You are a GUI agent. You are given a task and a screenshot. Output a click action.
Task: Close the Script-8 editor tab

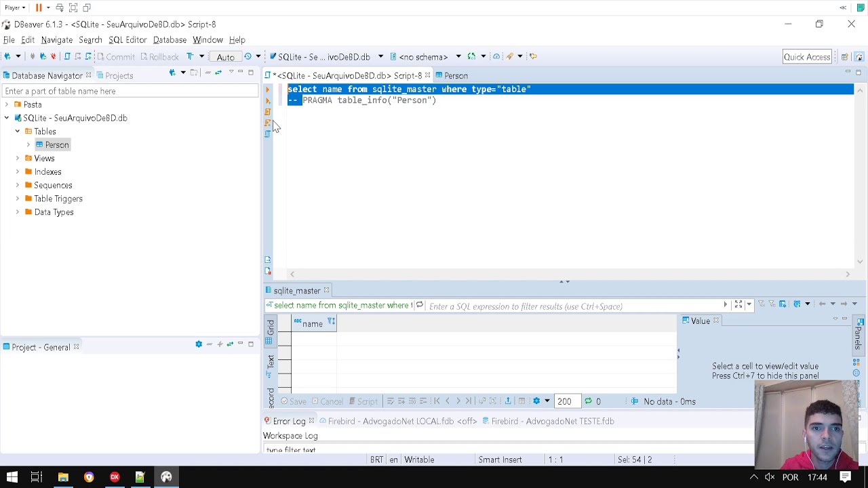coord(427,76)
